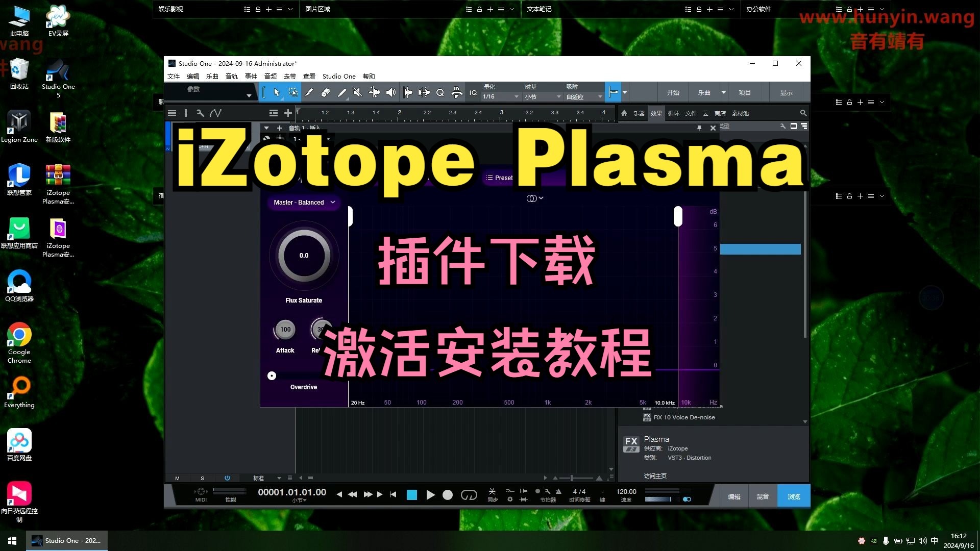Choose the Listen (speaker) tool
This screenshot has height=551, width=980.
390,92
